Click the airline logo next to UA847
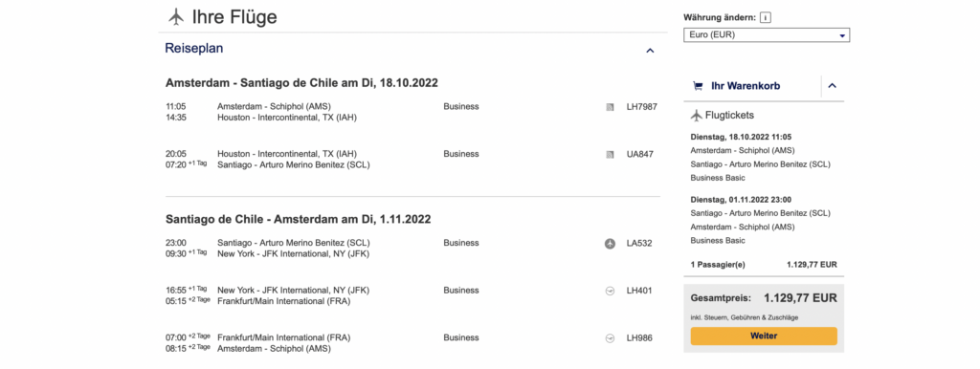 (x=610, y=154)
